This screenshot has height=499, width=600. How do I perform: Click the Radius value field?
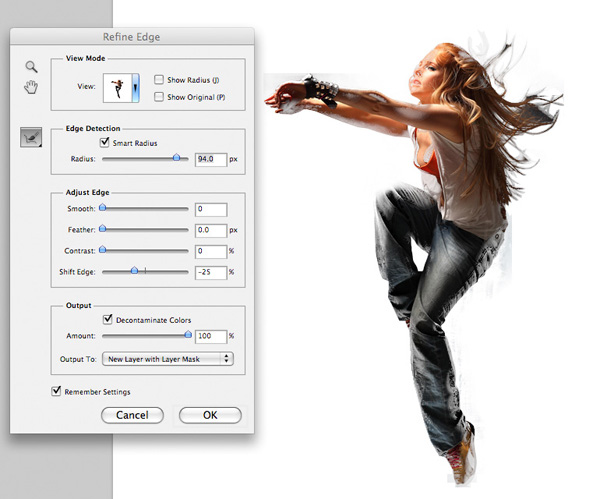(211, 159)
